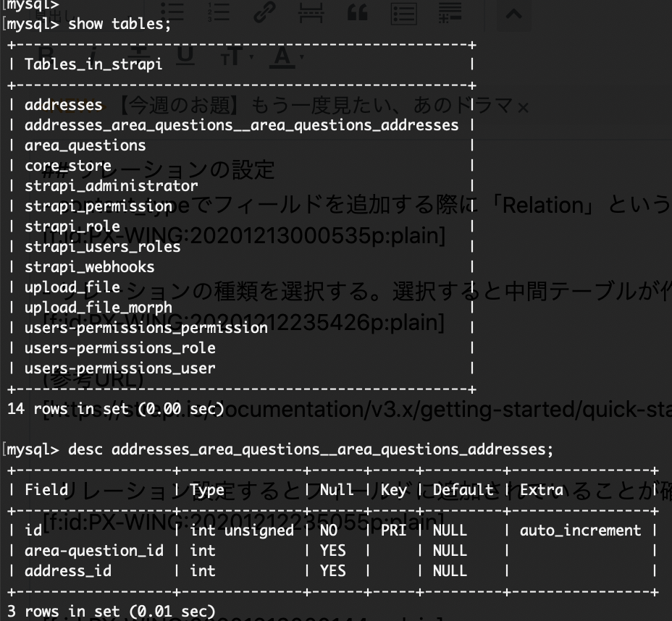Click the 'area_questions' table row
The image size is (672, 621).
point(85,145)
